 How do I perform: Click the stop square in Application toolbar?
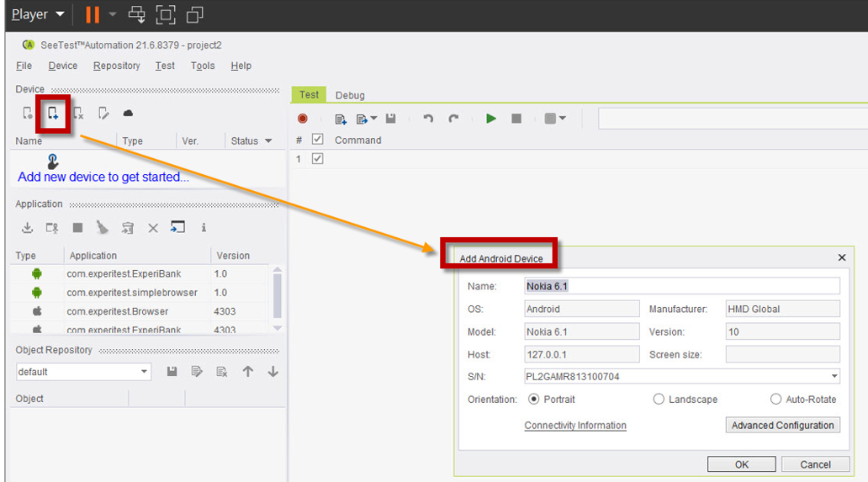click(x=77, y=227)
